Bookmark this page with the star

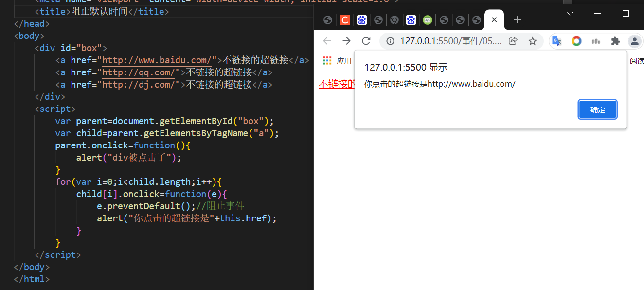pyautogui.click(x=533, y=41)
